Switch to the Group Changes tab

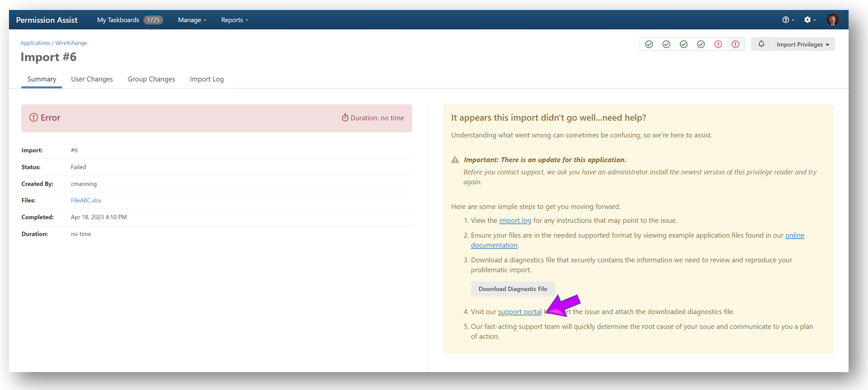pyautogui.click(x=151, y=79)
